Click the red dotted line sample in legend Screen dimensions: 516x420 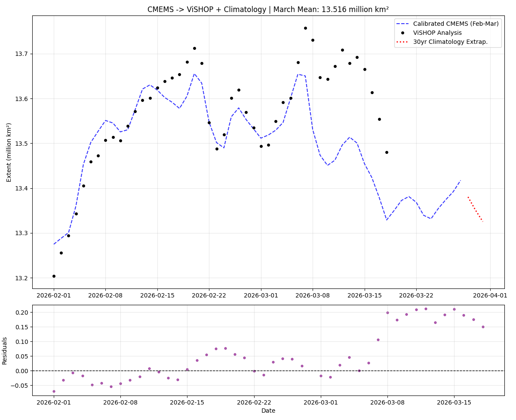[x=403, y=42]
